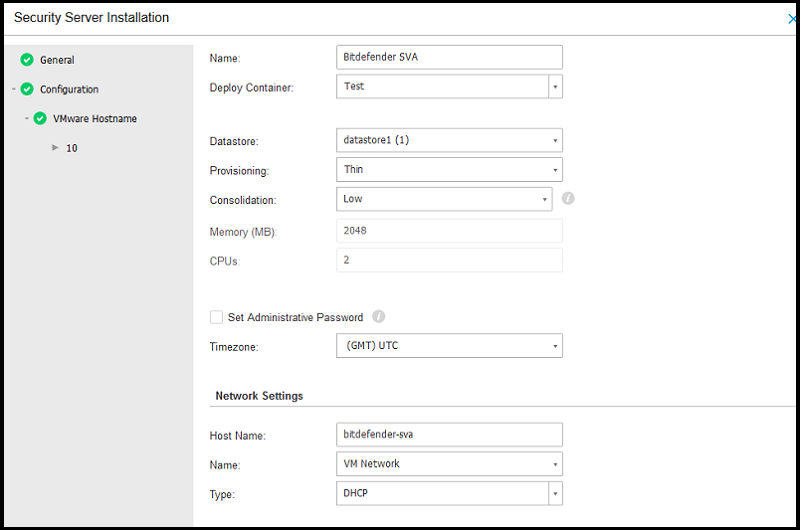This screenshot has height=530, width=800.
Task: Click the green check icon beside General
Action: click(x=27, y=60)
